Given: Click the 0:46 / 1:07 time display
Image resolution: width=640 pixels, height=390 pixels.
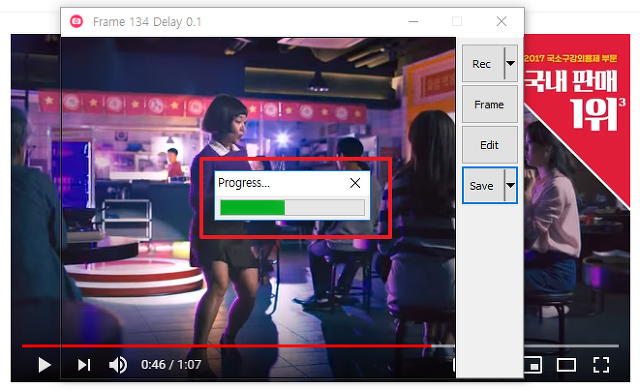Looking at the screenshot, I should point(171,364).
